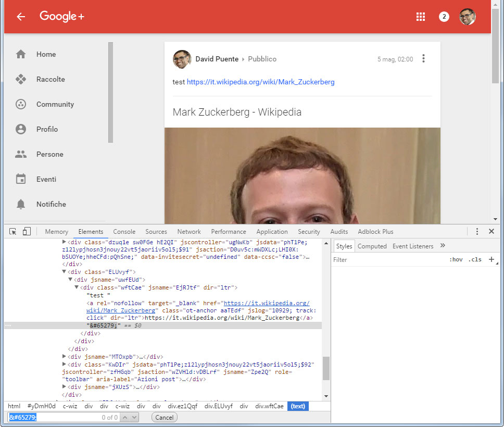Image resolution: width=504 pixels, height=427 pixels.
Task: Click the Eventi calendar icon
Action: point(21,179)
